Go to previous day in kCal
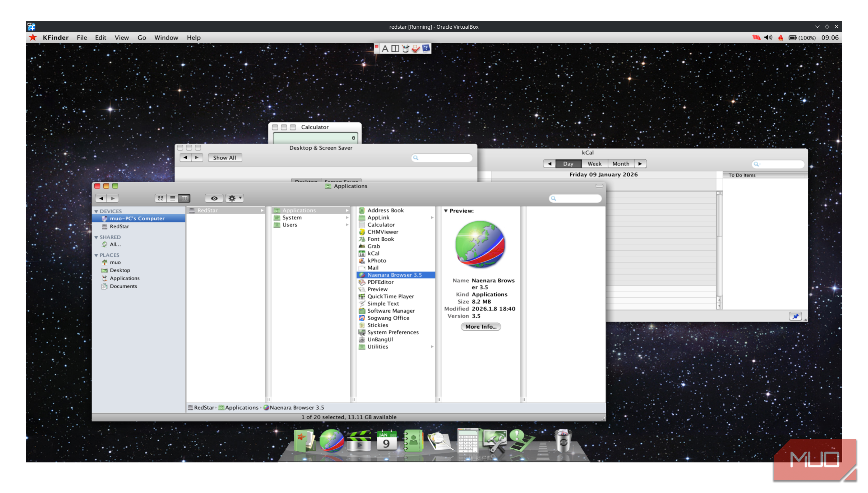Image resolution: width=868 pixels, height=493 pixels. click(549, 164)
